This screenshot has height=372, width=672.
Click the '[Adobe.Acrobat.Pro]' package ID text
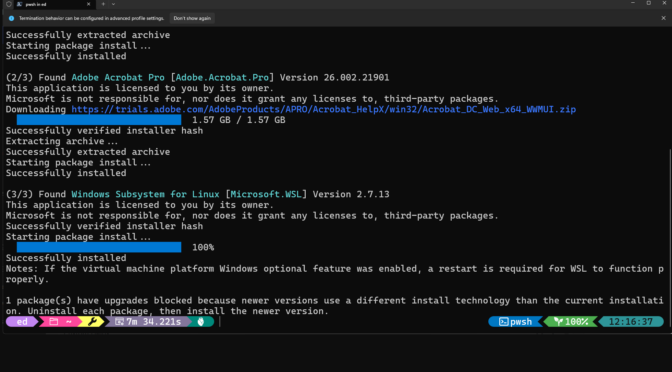point(222,78)
